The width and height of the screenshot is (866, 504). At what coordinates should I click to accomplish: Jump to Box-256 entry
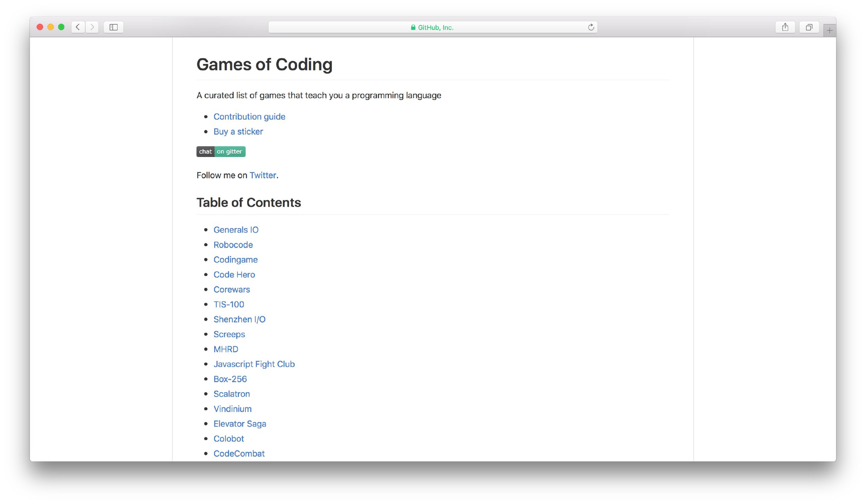pos(230,379)
